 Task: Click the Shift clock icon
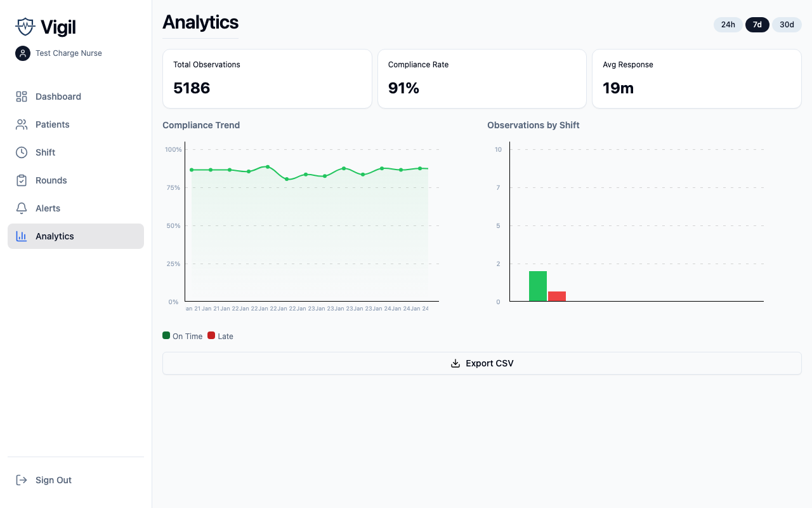tap(21, 152)
